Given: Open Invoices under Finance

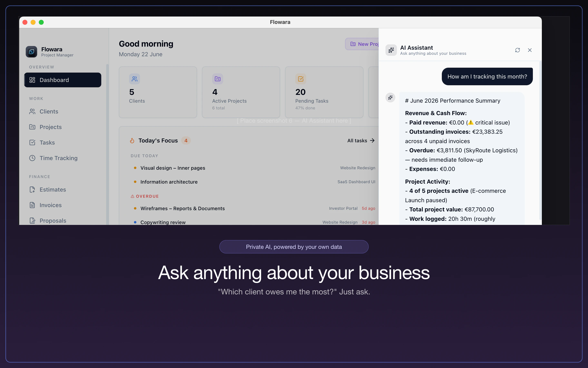Looking at the screenshot, I should [63, 205].
